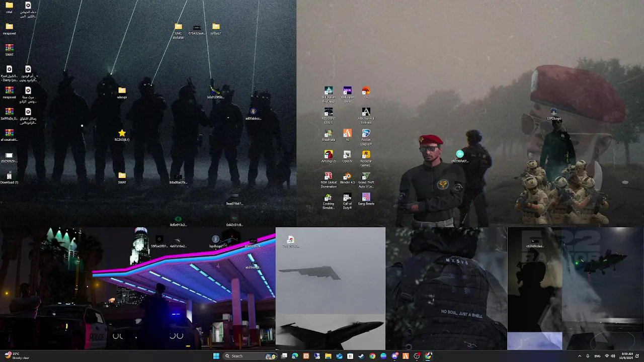This screenshot has width=644, height=362.
Task: Select the ARK Survival Evolved shortcut
Action: pyautogui.click(x=366, y=116)
